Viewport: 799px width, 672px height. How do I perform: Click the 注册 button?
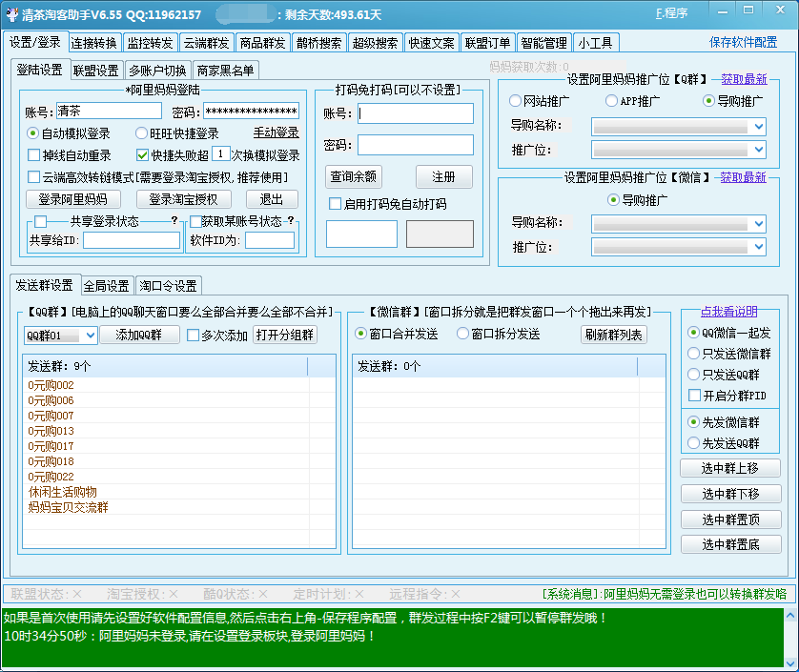click(x=443, y=176)
